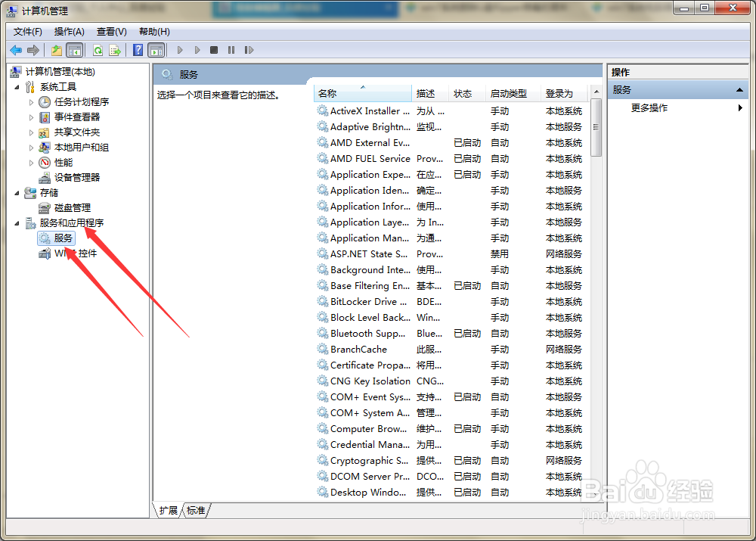Screen dimensions: 756x541
Task: Expand the 任务计划程序 node arrow
Action: click(31, 102)
